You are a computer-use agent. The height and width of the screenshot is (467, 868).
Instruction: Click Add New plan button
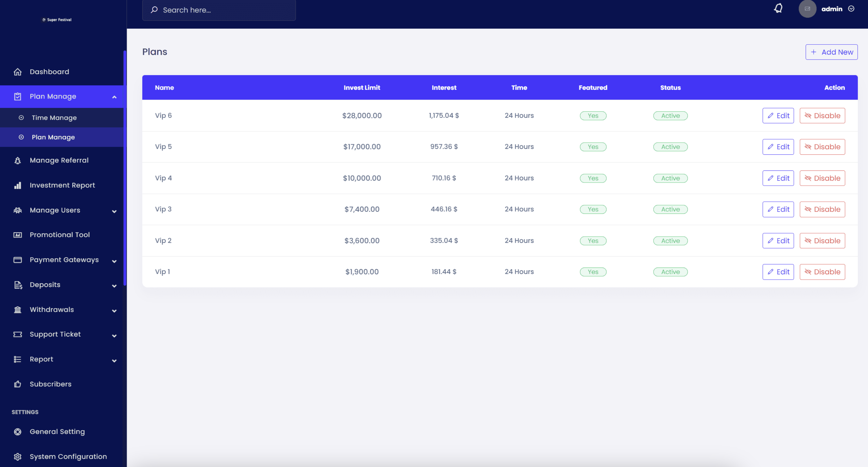point(832,52)
